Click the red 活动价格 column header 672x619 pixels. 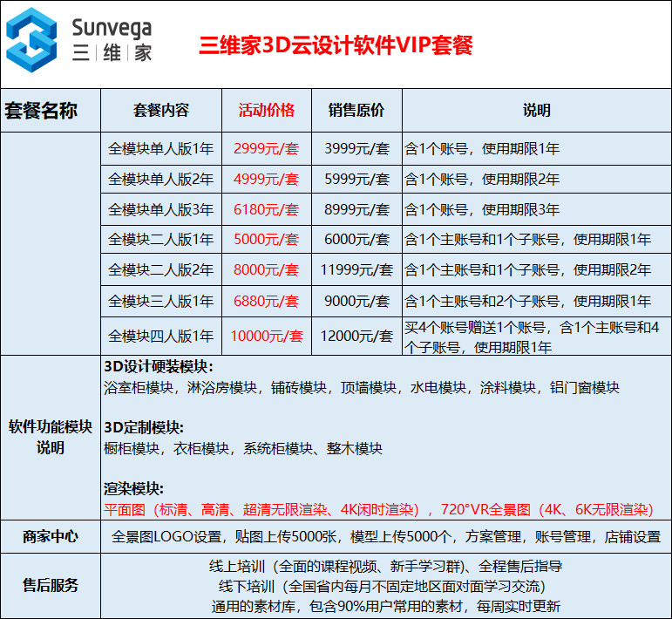[267, 111]
